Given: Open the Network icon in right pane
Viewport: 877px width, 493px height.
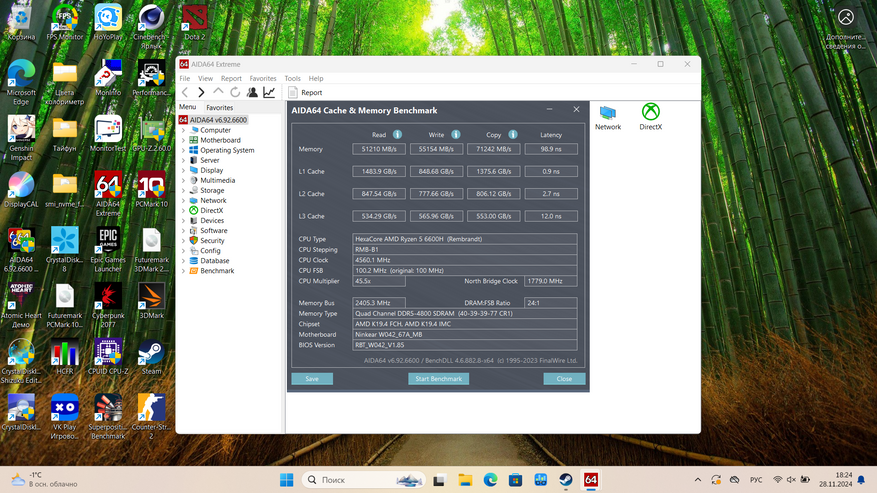Looking at the screenshot, I should click(608, 117).
